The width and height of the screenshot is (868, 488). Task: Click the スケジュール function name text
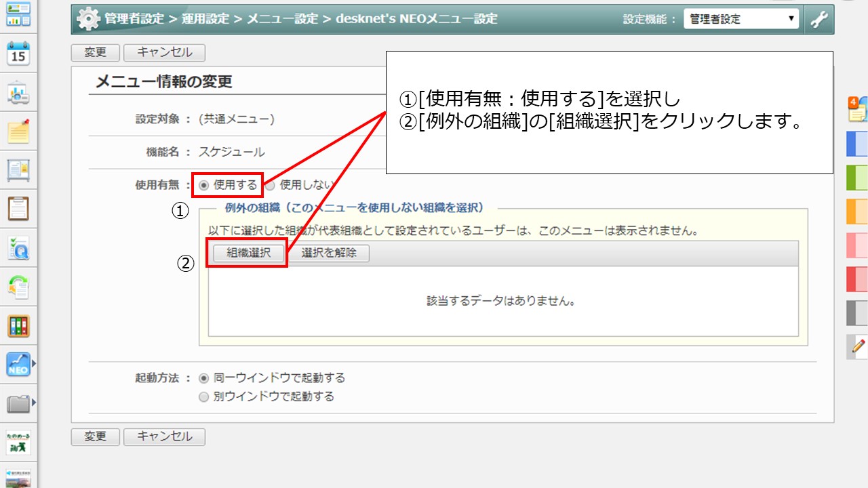pos(232,152)
